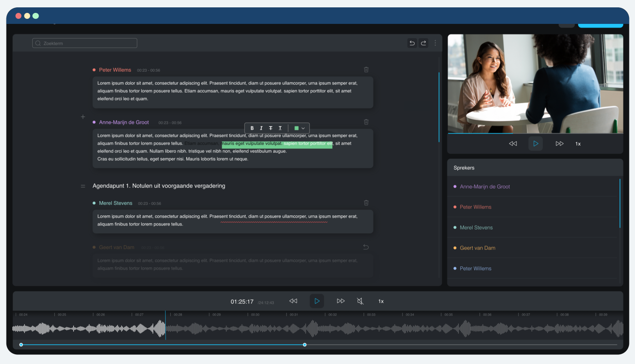Open the three-dot more options menu
635x364 pixels.
[x=435, y=43]
